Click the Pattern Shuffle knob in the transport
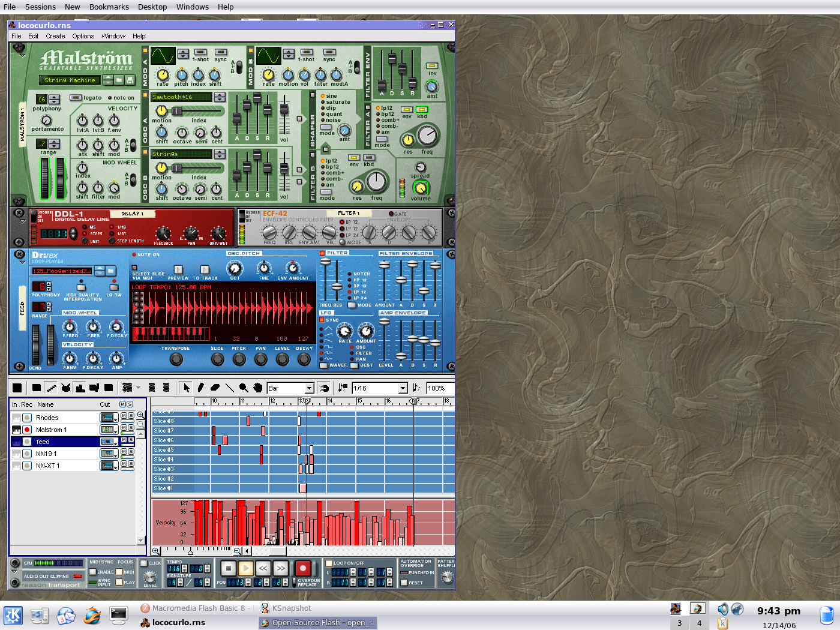 point(446,576)
